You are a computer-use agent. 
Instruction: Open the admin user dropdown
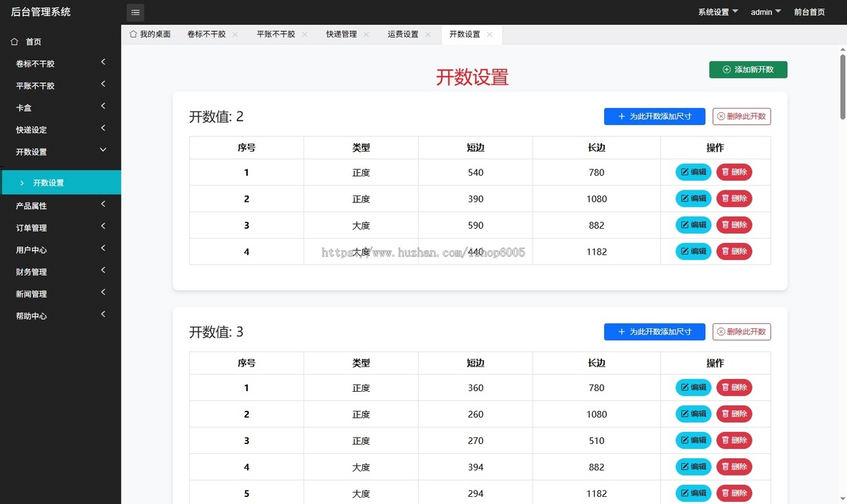[766, 12]
